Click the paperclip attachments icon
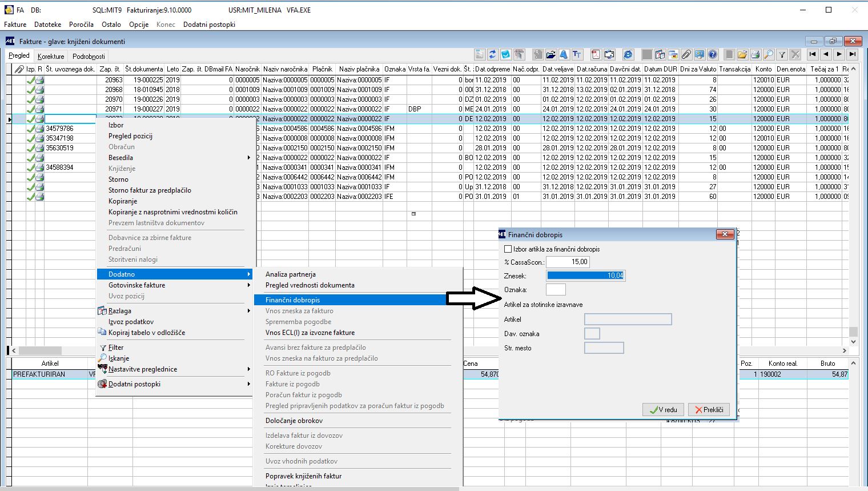868x491 pixels. tap(686, 54)
